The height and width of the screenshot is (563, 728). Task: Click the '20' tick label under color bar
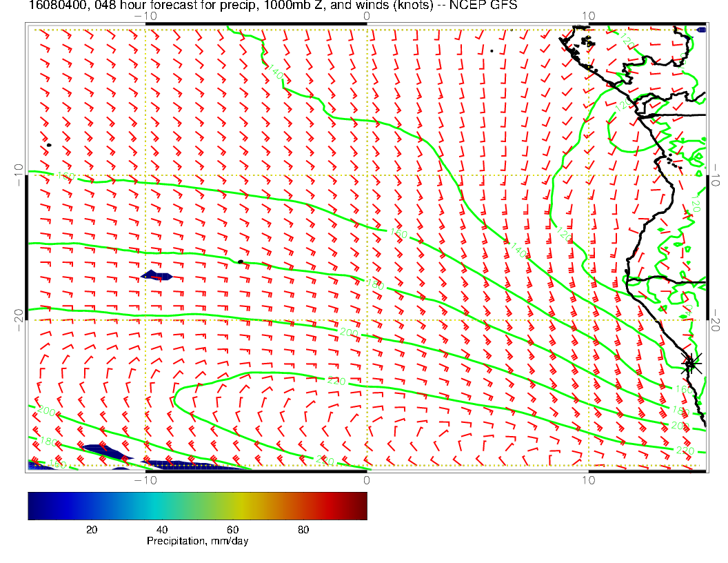click(x=92, y=530)
